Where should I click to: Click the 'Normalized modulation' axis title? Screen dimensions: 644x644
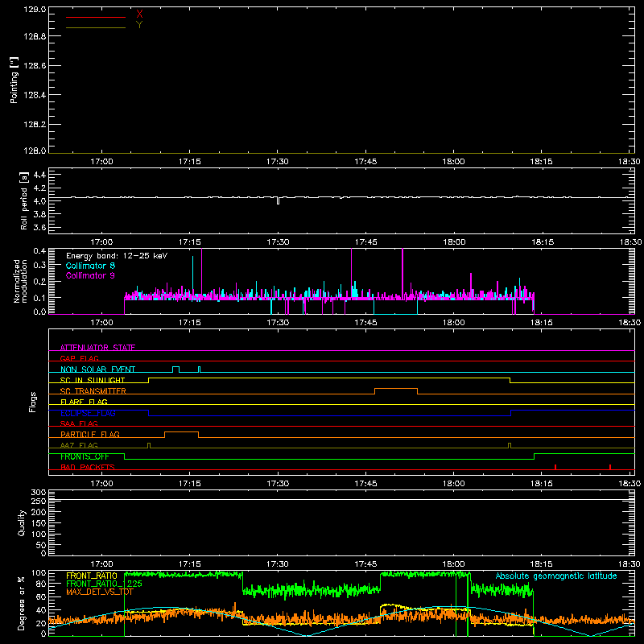[20, 282]
